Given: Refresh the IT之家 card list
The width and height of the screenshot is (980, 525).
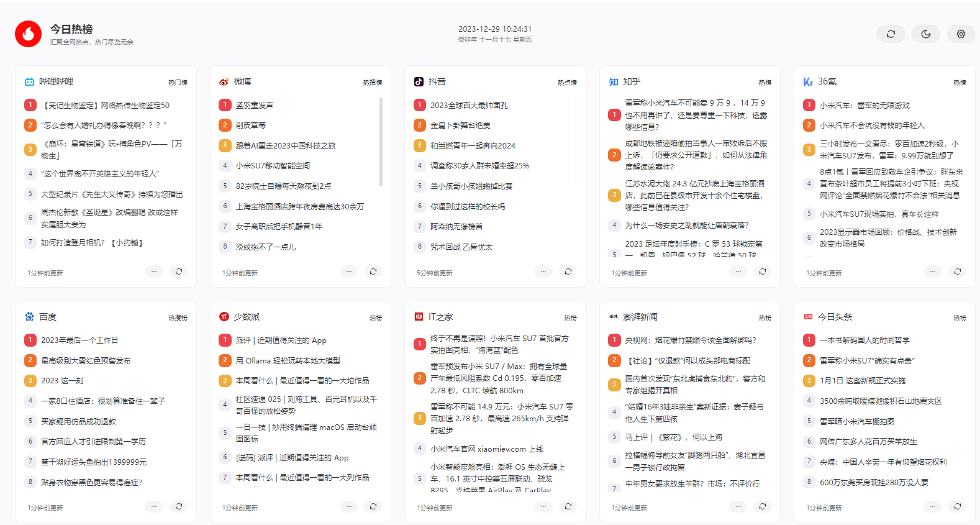Looking at the screenshot, I should 568,506.
